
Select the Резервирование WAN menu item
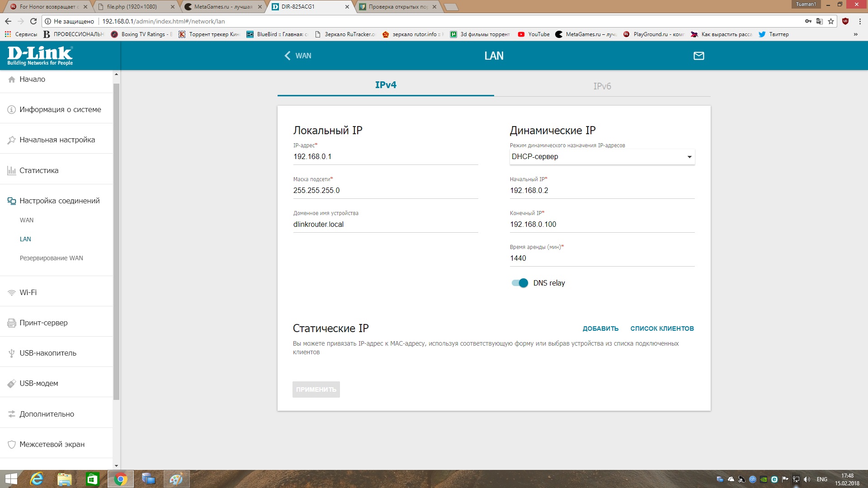coord(51,258)
